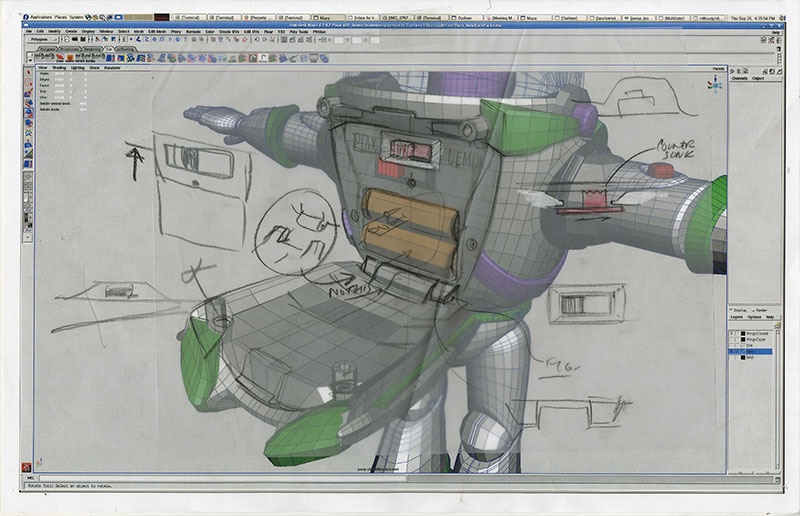This screenshot has width=800, height=516.
Task: Click the Layer Editor vertical scrollbar
Action: (x=778, y=398)
